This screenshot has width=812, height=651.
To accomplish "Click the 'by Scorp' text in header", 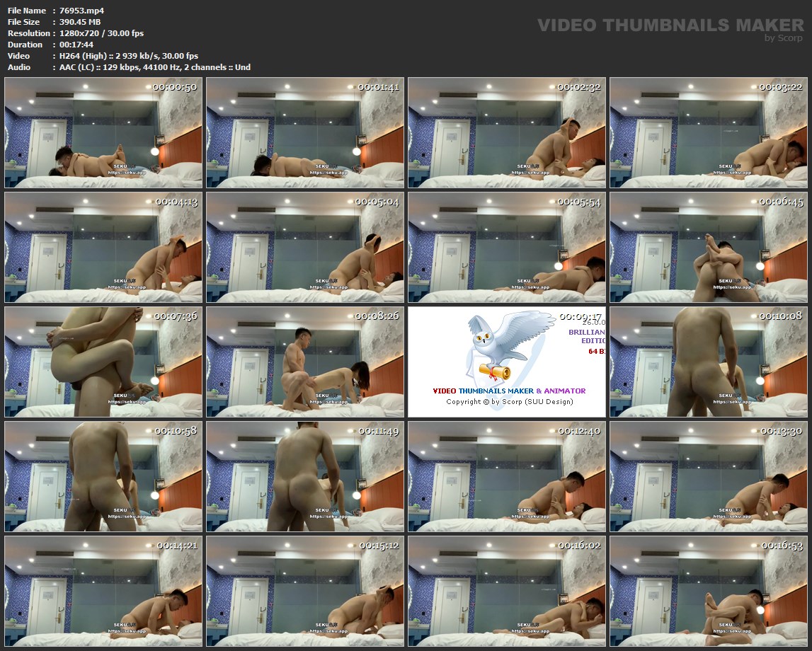I will point(784,38).
